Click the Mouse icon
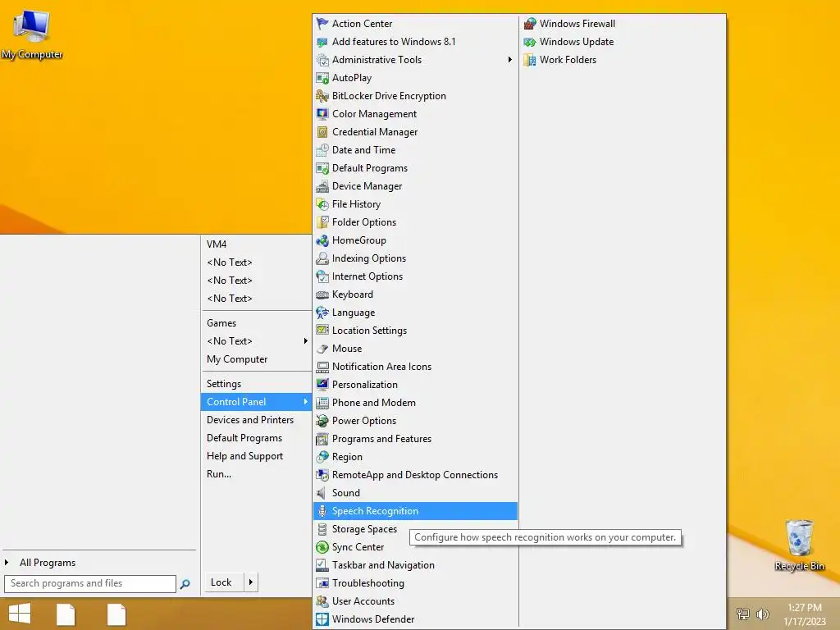This screenshot has height=630, width=840. (x=322, y=349)
